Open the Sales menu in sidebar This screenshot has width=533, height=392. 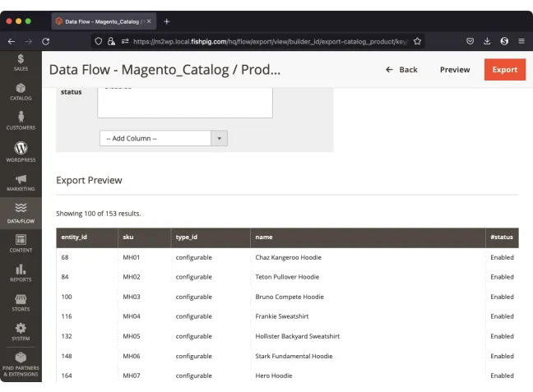pos(21,62)
